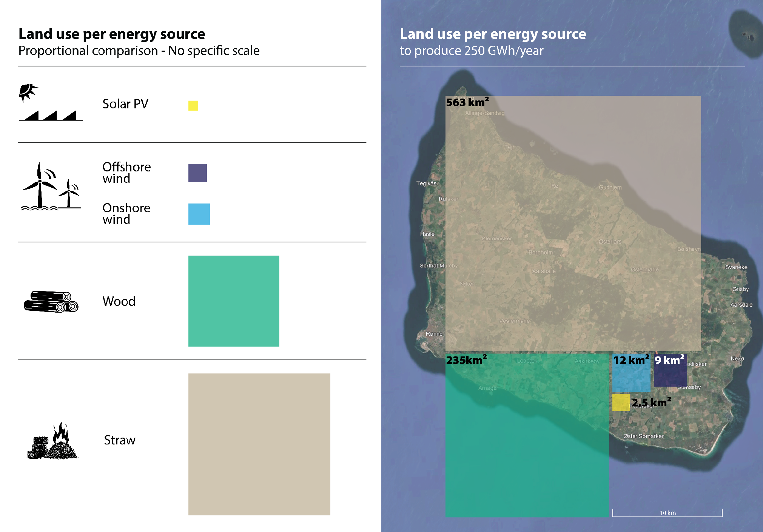This screenshot has height=532, width=763.
Task: Select the 'Wood' label
Action: (119, 301)
